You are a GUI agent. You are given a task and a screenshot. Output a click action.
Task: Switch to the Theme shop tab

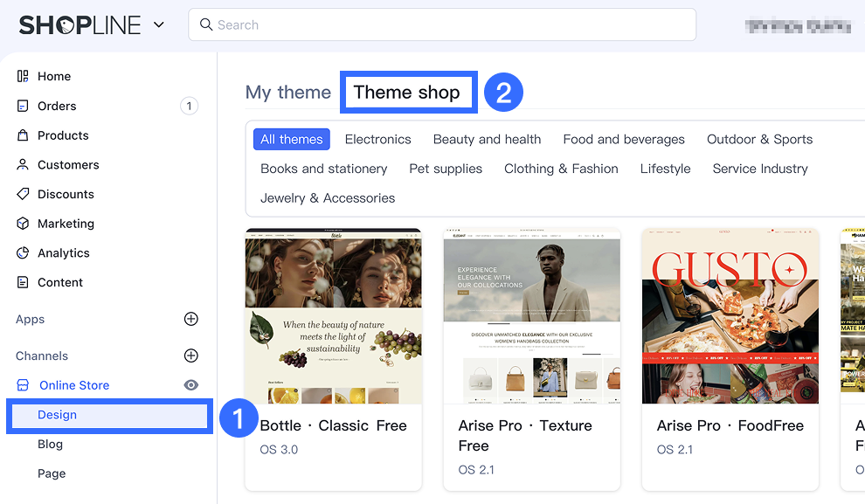coord(406,93)
